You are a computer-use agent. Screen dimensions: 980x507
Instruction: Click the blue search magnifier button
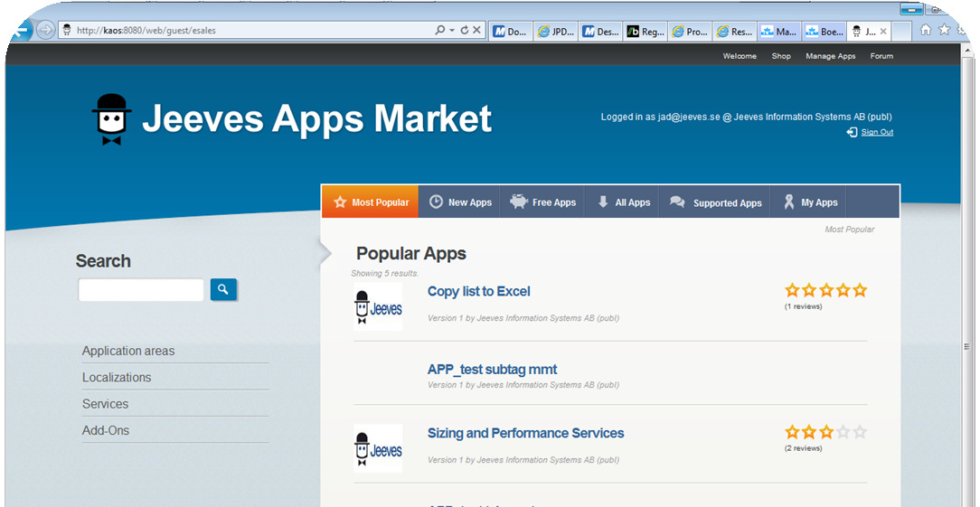point(223,289)
